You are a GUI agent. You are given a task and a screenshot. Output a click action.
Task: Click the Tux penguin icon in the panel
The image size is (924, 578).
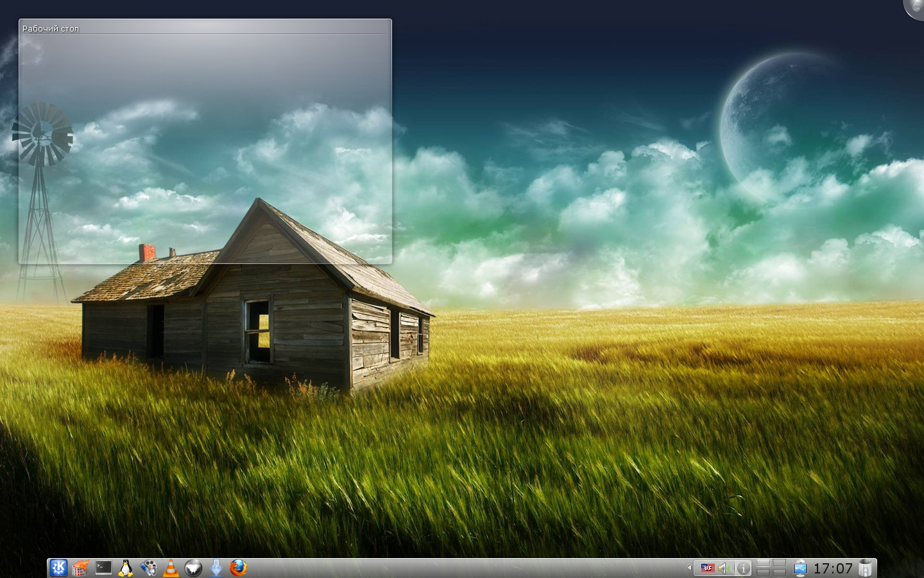pyautogui.click(x=126, y=568)
